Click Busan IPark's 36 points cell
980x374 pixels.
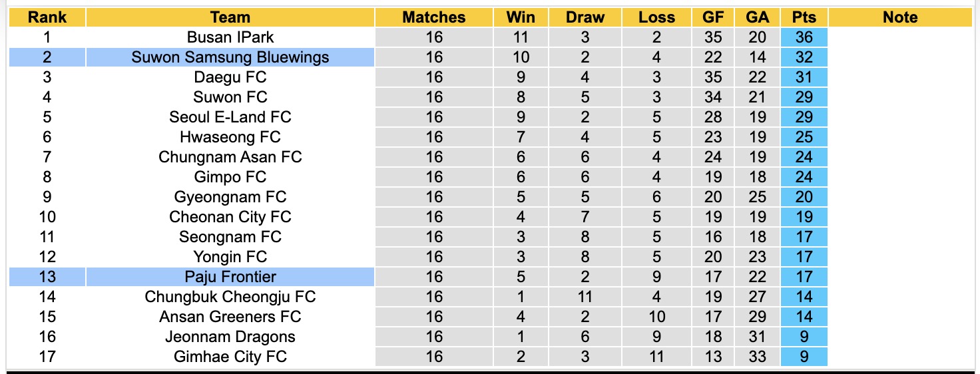click(x=804, y=37)
